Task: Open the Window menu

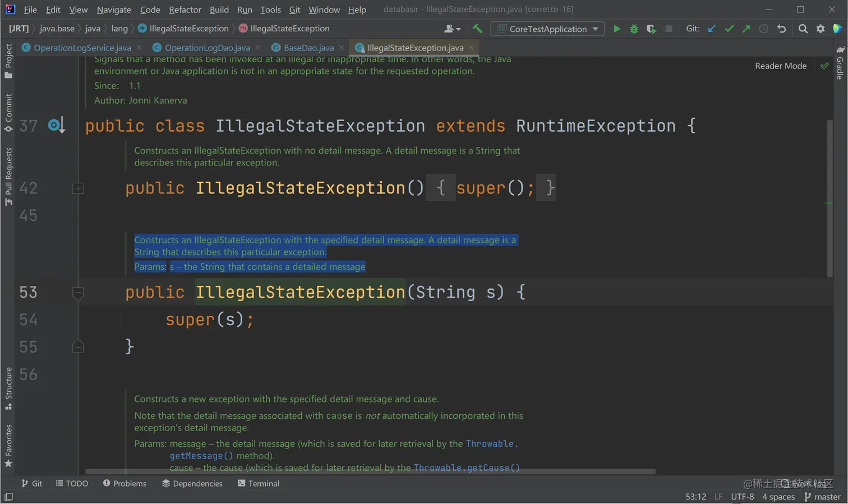Action: (324, 10)
